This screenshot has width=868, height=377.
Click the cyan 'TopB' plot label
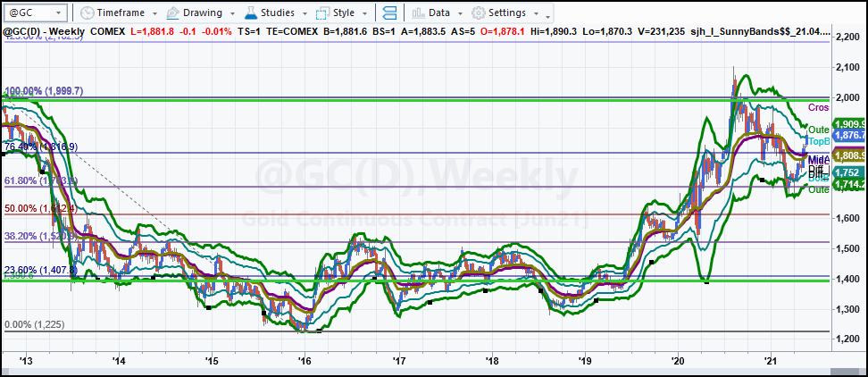click(x=819, y=141)
